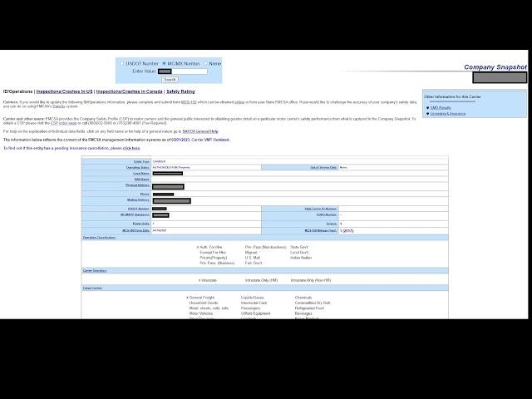Choose the Name search radio button
532x399 pixels.
(x=205, y=63)
